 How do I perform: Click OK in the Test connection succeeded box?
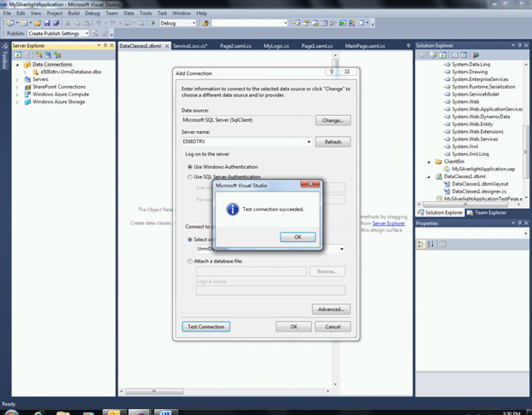coord(298,237)
